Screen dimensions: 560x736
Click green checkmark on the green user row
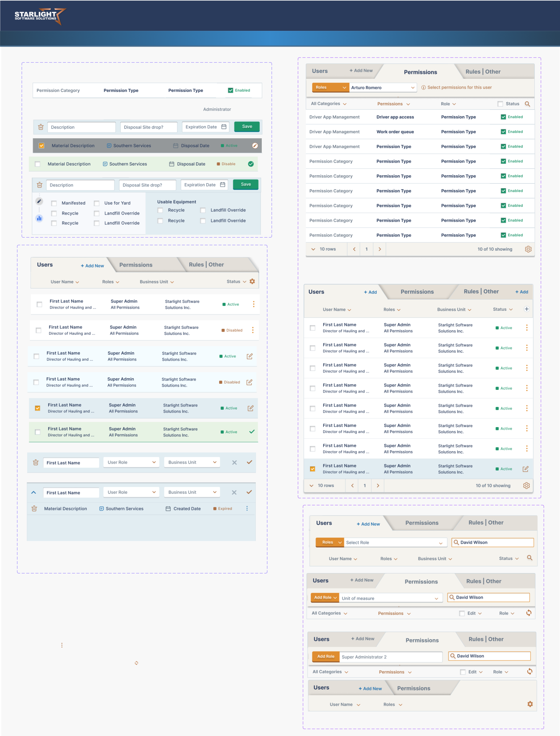[x=252, y=432]
